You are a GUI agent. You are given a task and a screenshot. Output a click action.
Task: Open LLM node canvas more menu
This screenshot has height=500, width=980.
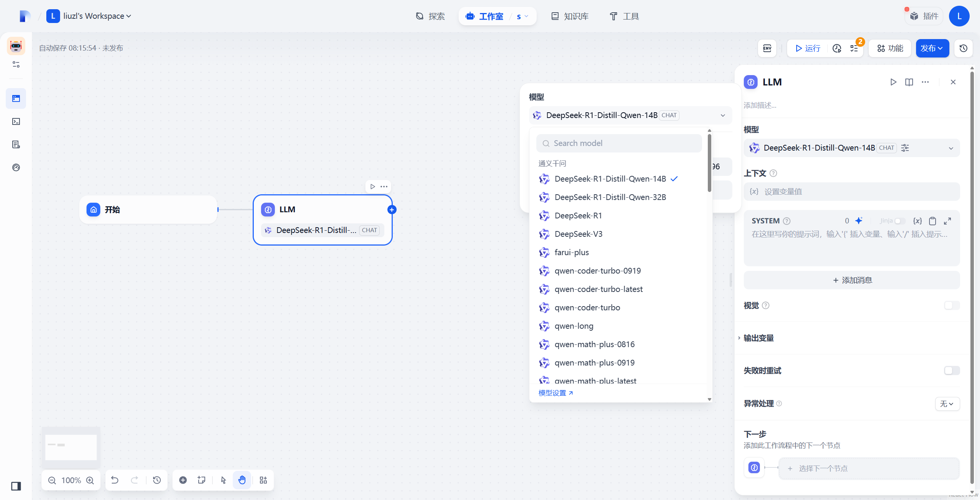[x=384, y=187]
